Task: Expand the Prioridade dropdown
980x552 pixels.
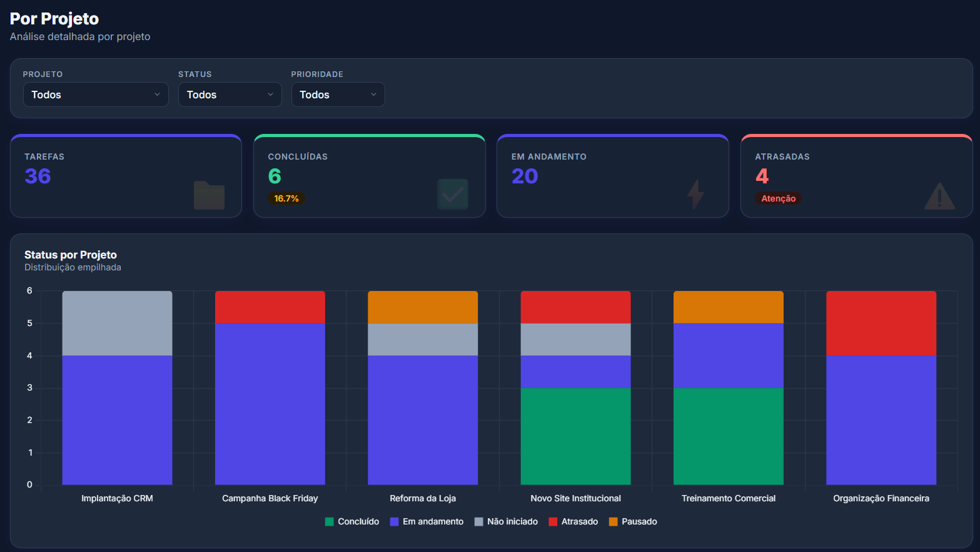Action: (338, 95)
